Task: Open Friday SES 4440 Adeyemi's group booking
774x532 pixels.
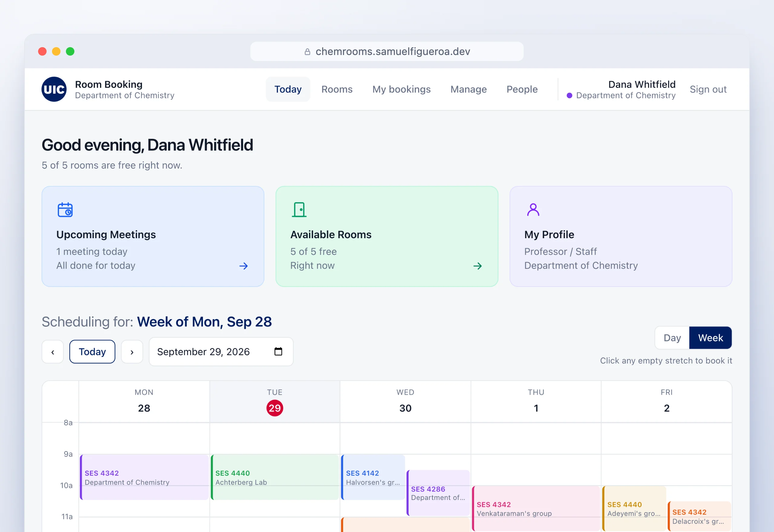Action: click(634, 509)
